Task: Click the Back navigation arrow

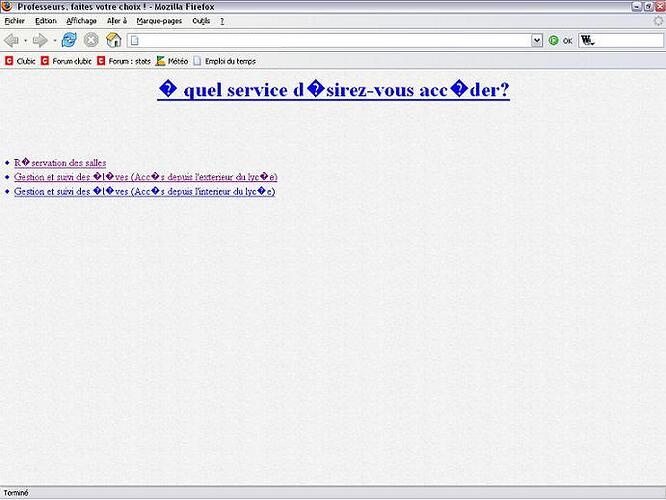Action: 11,40
